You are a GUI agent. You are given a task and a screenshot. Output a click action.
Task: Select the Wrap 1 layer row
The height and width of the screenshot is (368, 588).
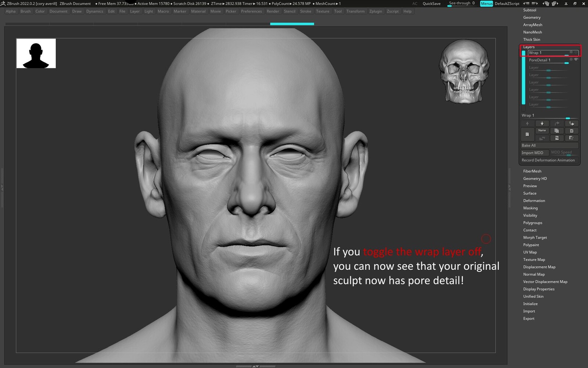coord(553,53)
